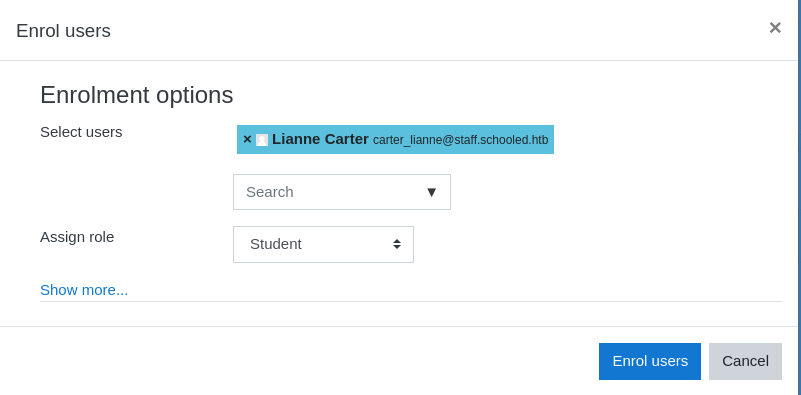This screenshot has width=801, height=395.
Task: Click the blue scrollbar strip at the right edge
Action: [x=799, y=197]
